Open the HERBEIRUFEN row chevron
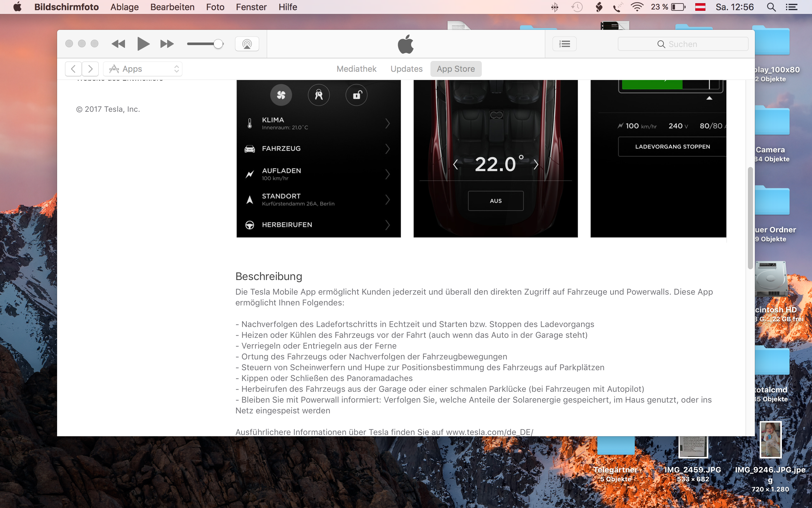 click(388, 225)
